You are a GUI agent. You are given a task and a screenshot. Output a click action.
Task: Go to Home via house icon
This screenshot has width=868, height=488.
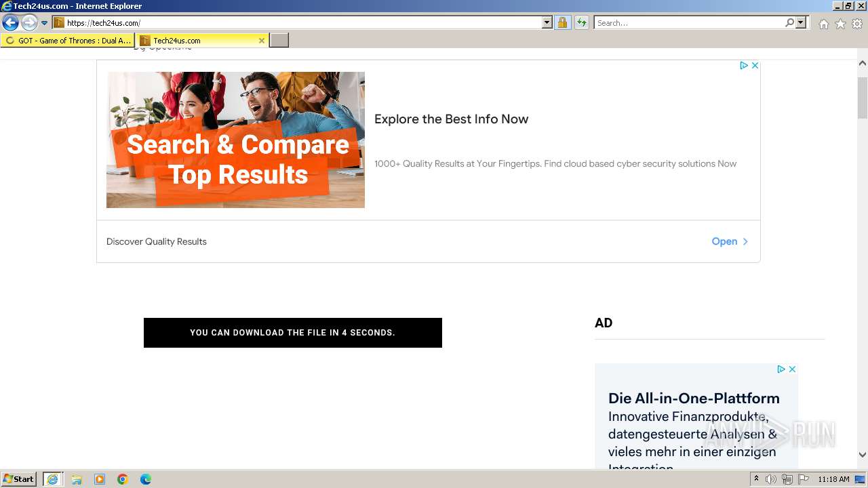823,24
